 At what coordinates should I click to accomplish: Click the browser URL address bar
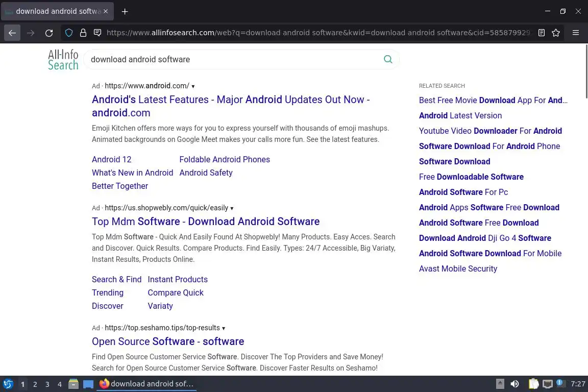(318, 33)
